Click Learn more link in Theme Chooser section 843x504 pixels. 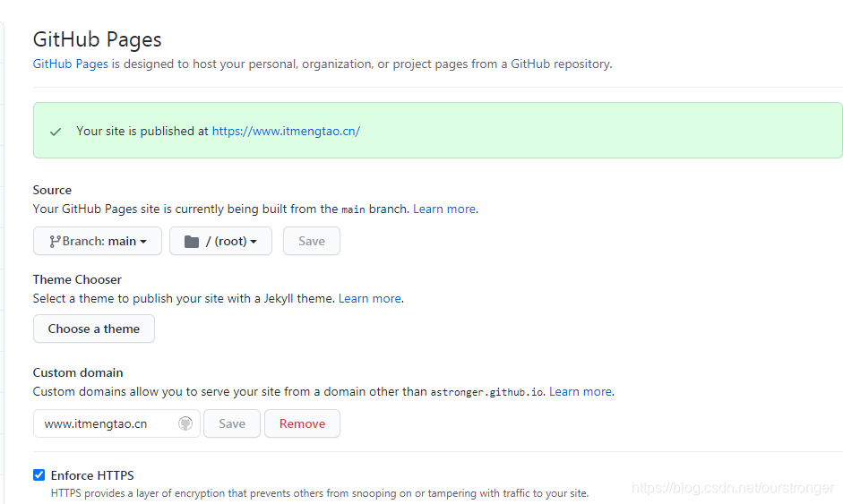tap(369, 299)
